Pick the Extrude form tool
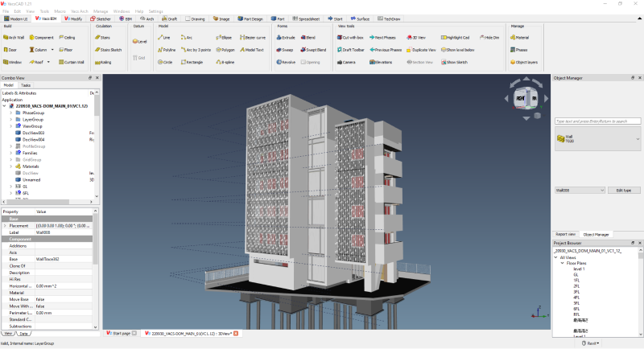The image size is (644, 349). [x=286, y=37]
